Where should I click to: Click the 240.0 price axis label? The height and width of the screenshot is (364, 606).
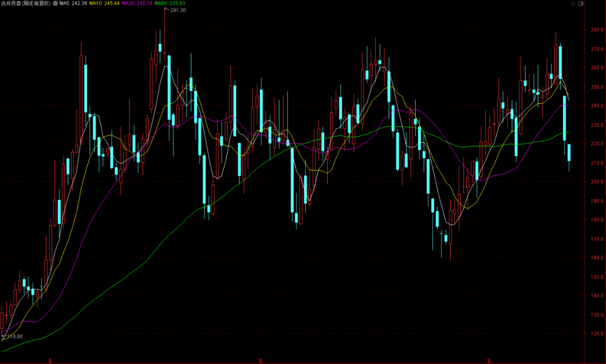click(597, 105)
